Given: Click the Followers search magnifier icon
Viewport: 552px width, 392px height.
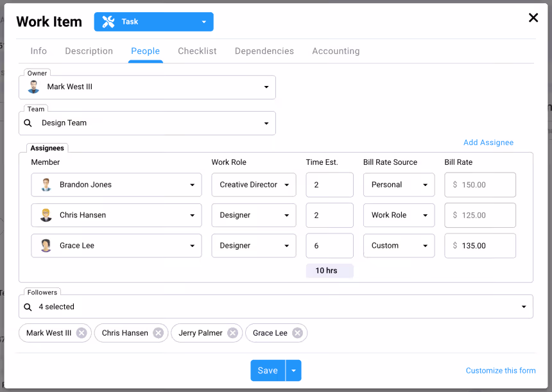Looking at the screenshot, I should point(28,307).
